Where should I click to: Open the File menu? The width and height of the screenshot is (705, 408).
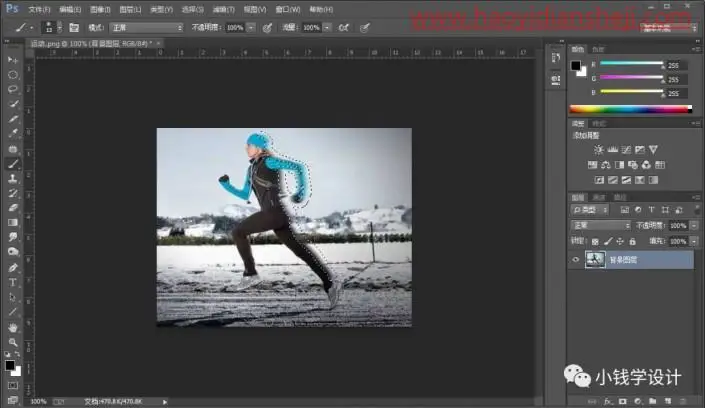pyautogui.click(x=39, y=9)
